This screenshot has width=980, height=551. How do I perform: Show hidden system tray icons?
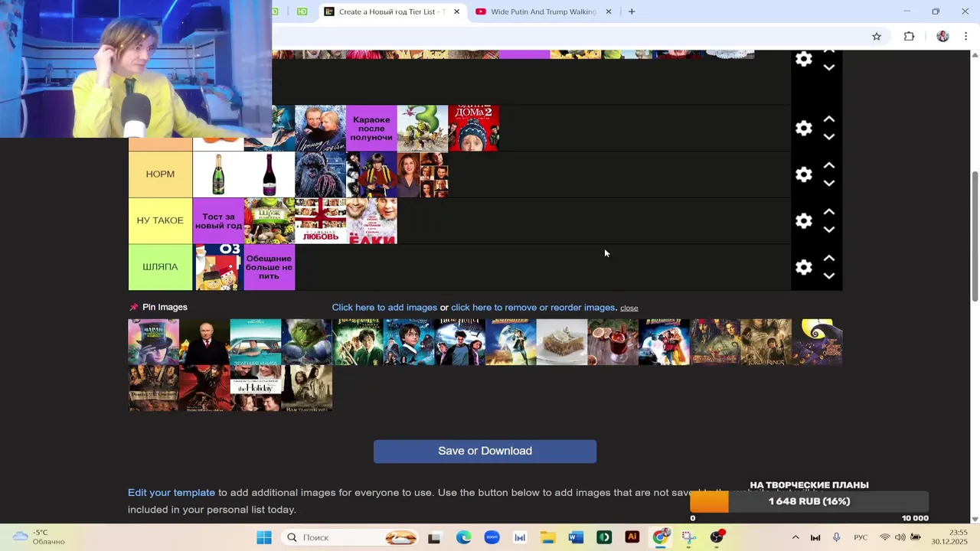point(795,537)
